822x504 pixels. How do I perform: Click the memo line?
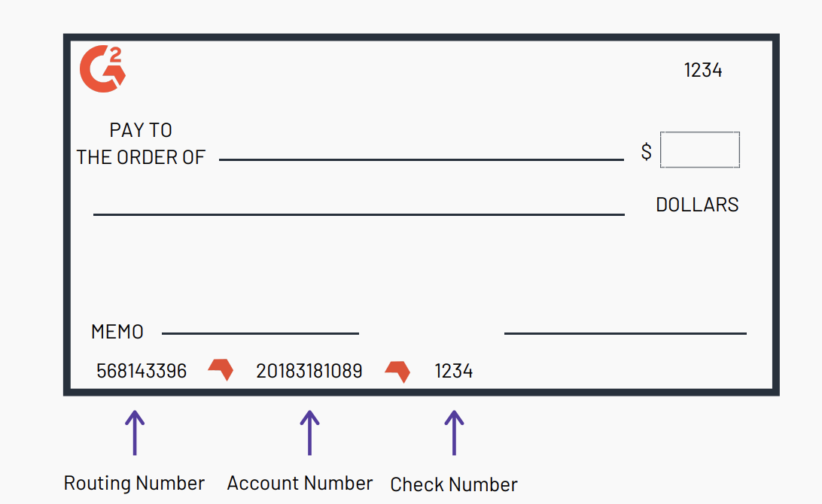click(260, 333)
